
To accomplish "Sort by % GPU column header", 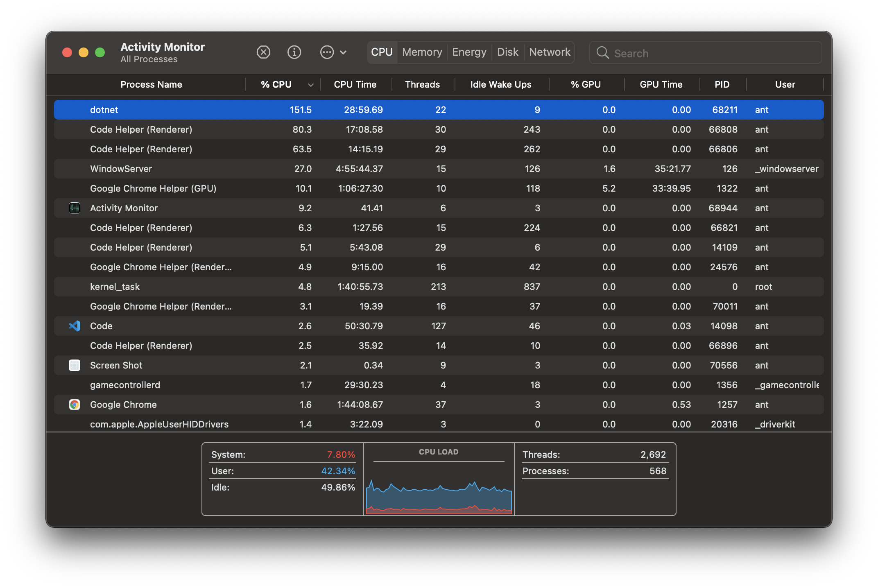I will point(586,85).
